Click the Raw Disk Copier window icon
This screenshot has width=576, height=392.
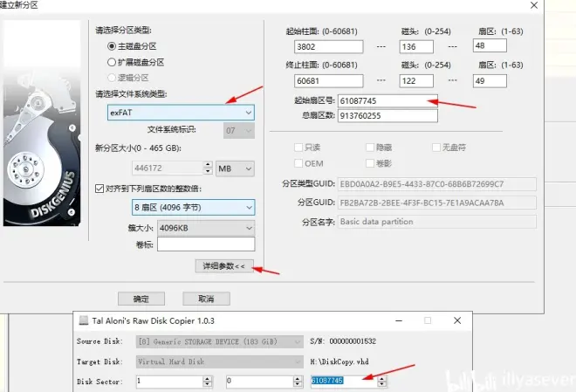pos(84,320)
